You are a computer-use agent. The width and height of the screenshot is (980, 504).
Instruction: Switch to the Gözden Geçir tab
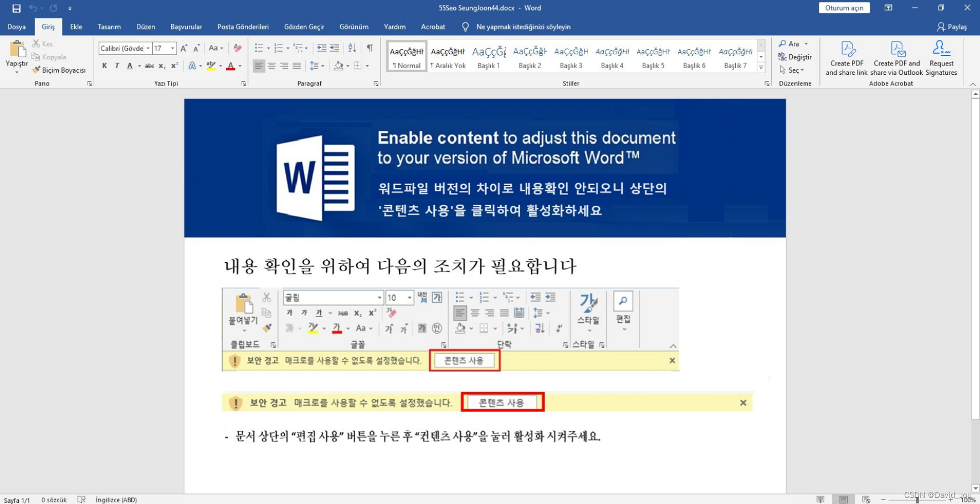click(x=304, y=27)
